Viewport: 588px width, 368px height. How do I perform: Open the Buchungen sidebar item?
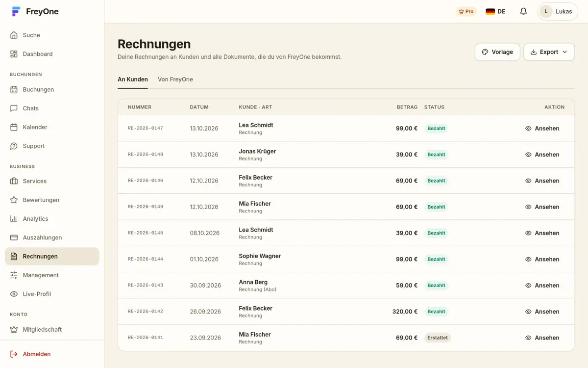[x=52, y=90]
